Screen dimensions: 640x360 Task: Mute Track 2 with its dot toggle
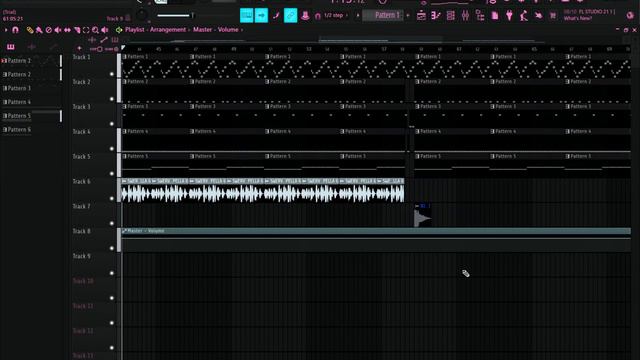point(112,99)
